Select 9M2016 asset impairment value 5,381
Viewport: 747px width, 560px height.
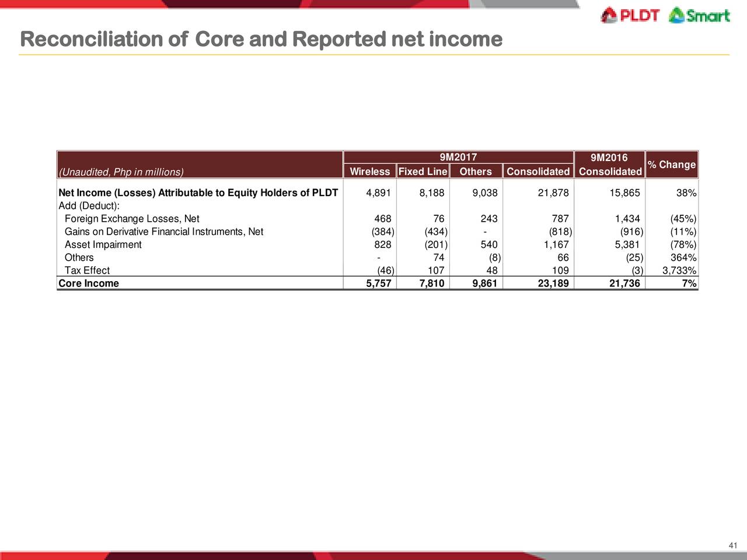click(628, 244)
